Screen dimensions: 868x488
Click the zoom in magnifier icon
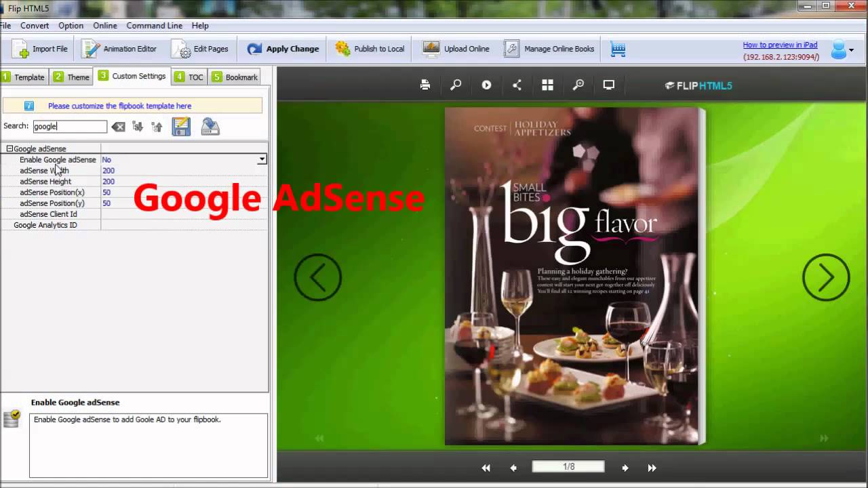(x=578, y=85)
